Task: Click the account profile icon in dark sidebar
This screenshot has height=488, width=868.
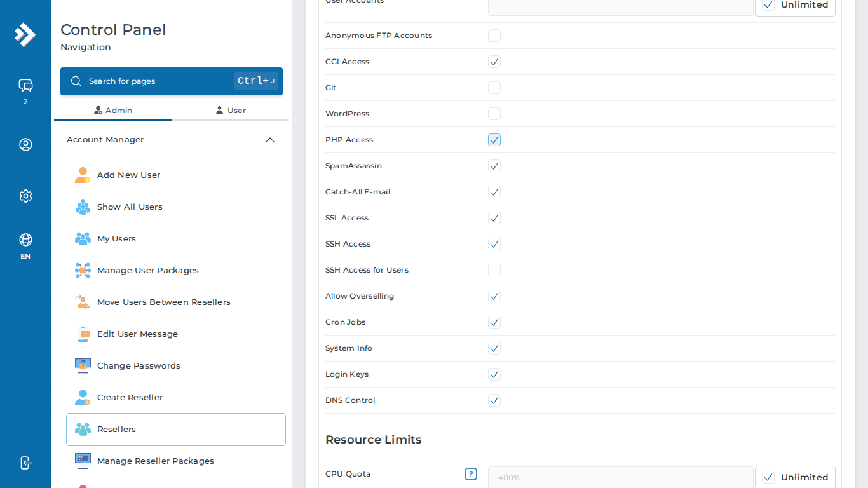Action: (25, 144)
